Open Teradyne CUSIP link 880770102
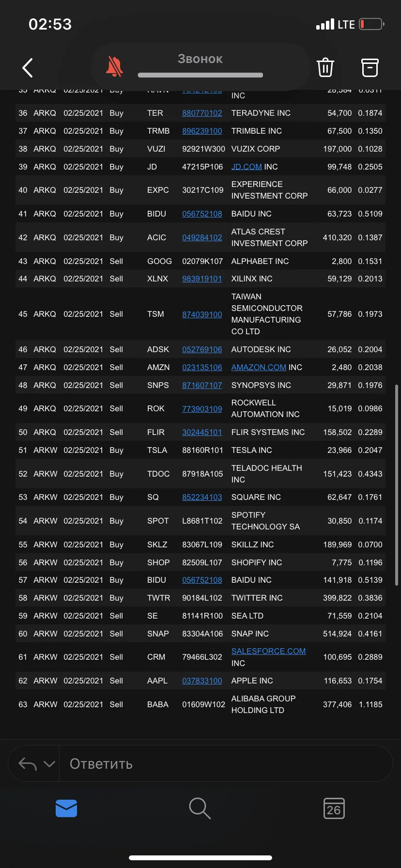The width and height of the screenshot is (401, 868). pyautogui.click(x=202, y=113)
